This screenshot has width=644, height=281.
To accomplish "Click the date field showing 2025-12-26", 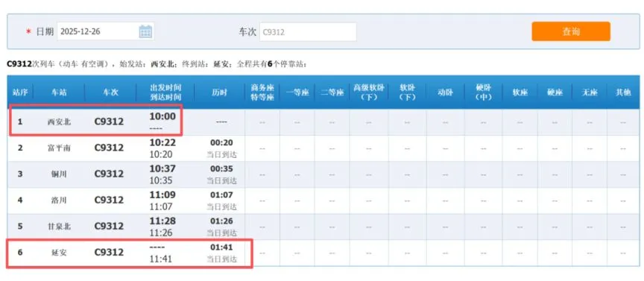I will click(x=106, y=31).
